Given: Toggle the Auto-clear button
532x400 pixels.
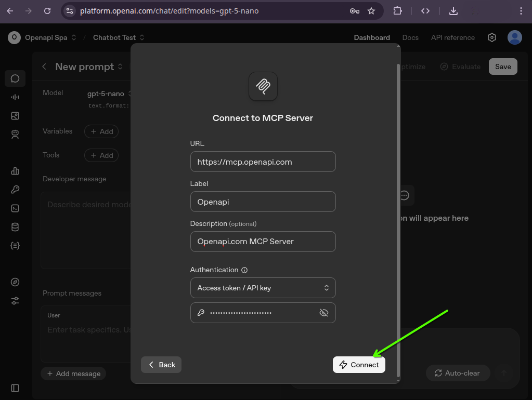Looking at the screenshot, I should [457, 373].
